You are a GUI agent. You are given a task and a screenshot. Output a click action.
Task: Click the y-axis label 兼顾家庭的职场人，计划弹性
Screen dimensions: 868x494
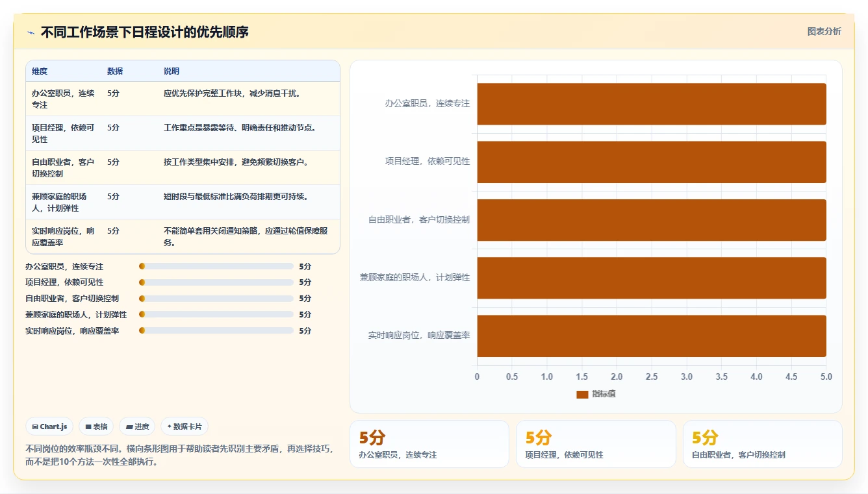click(415, 278)
